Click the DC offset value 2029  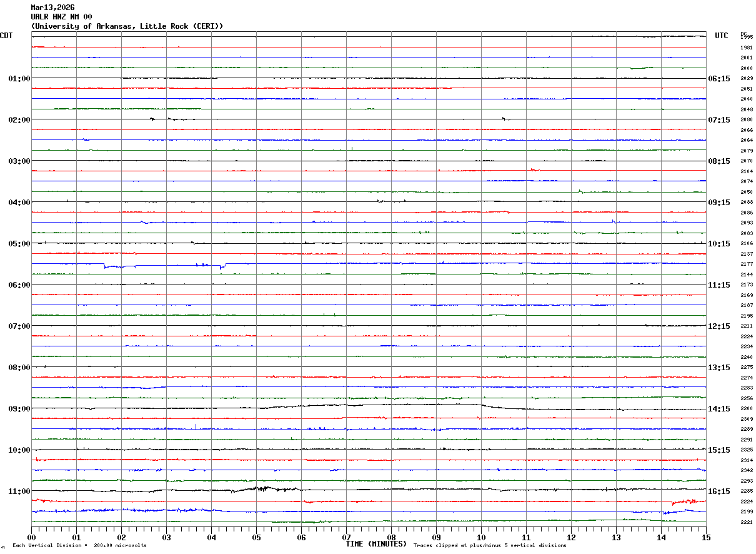[747, 79]
